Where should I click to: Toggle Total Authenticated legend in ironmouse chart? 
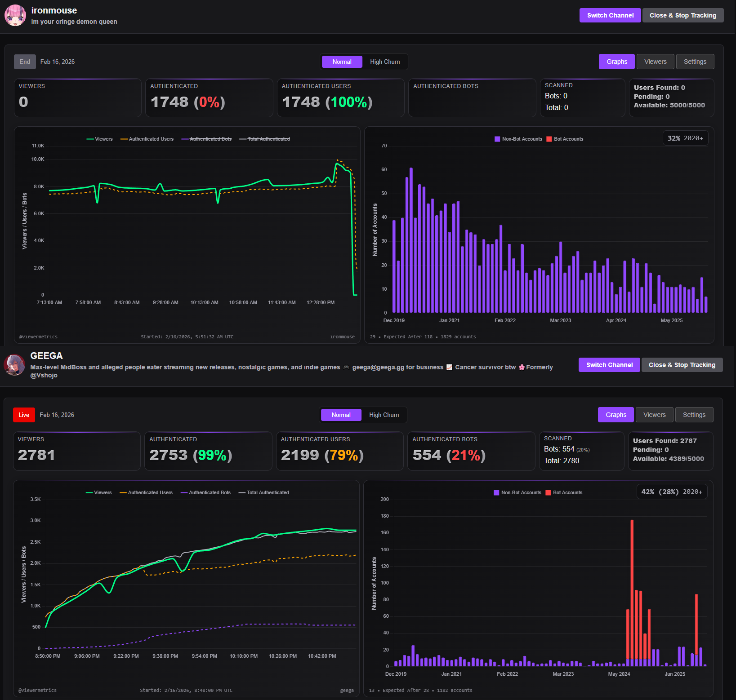pyautogui.click(x=264, y=139)
